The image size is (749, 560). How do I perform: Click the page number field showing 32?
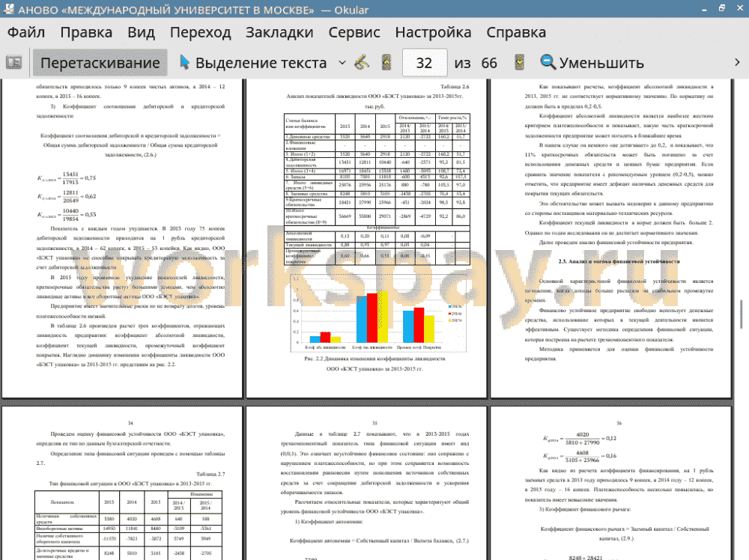425,63
